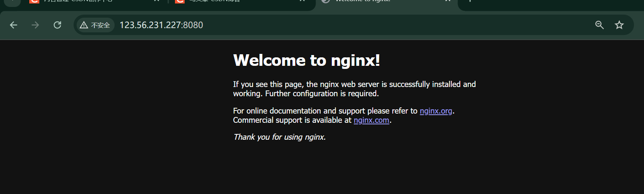Click the "If you see this page" paragraph
Image resolution: width=644 pixels, height=194 pixels.
click(x=355, y=89)
